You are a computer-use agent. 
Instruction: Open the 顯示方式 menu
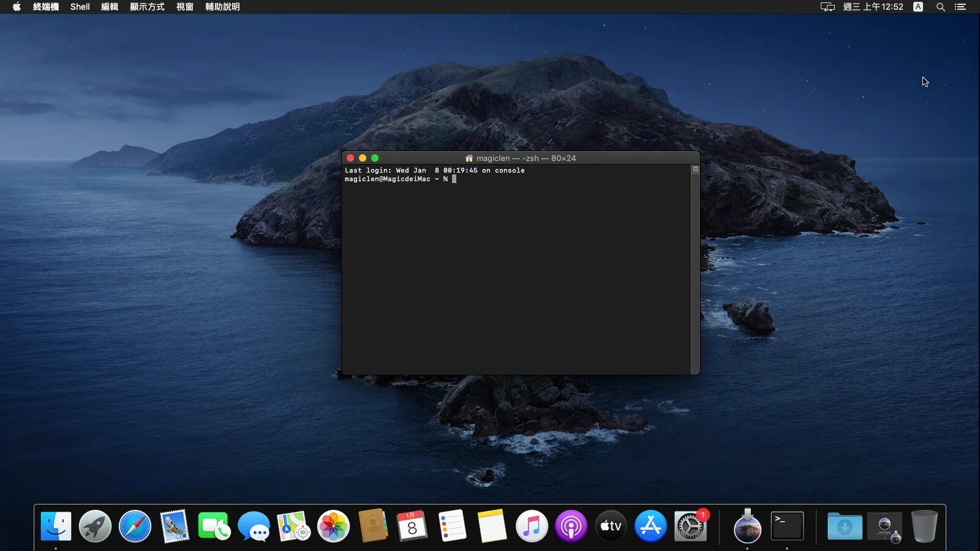coord(147,7)
